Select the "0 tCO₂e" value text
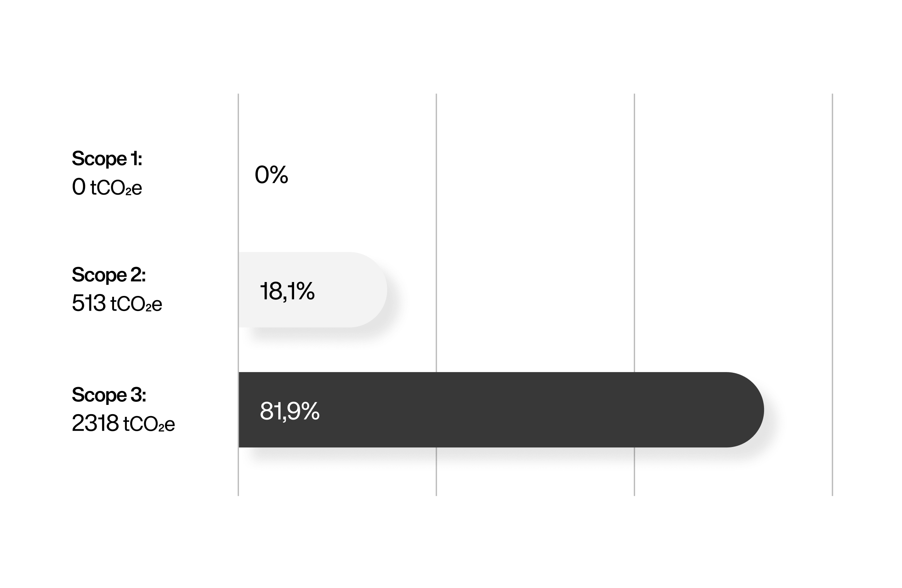The width and height of the screenshot is (902, 588). (107, 188)
